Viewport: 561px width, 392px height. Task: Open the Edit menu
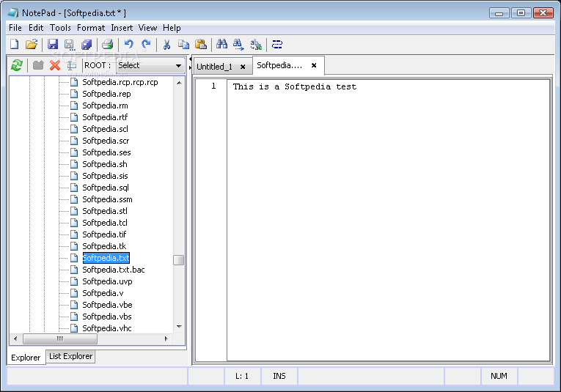tap(36, 28)
